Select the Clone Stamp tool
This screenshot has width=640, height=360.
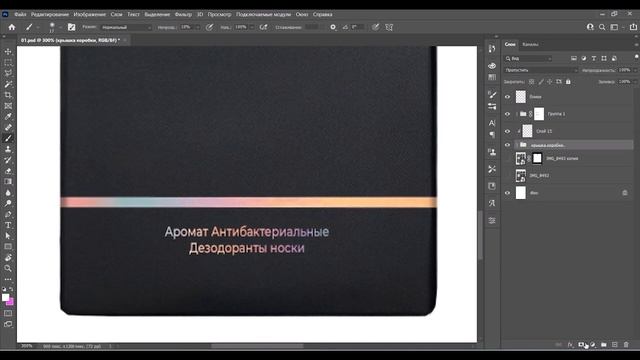(8, 149)
